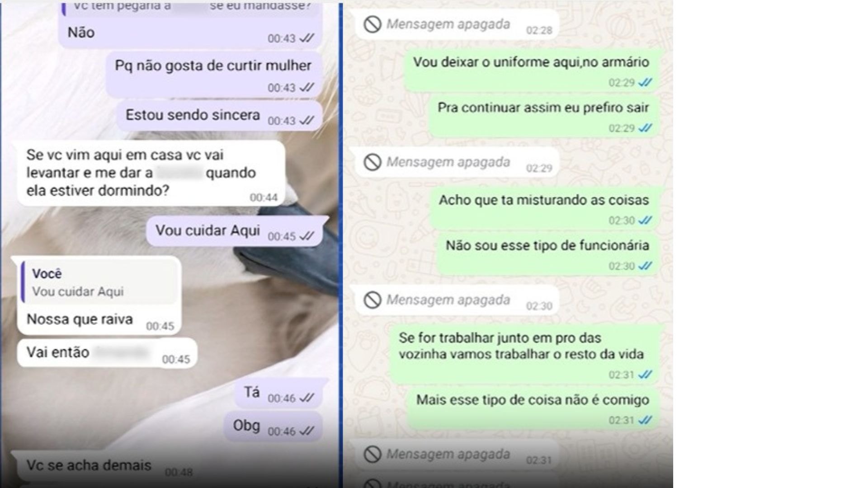Select the 'Se vc vim aqui em casa' message

tap(151, 174)
